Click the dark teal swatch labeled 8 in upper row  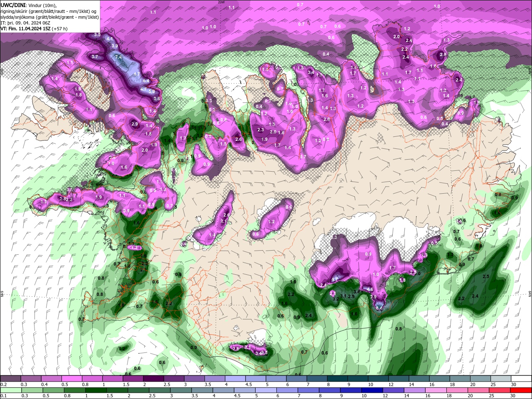337,379
